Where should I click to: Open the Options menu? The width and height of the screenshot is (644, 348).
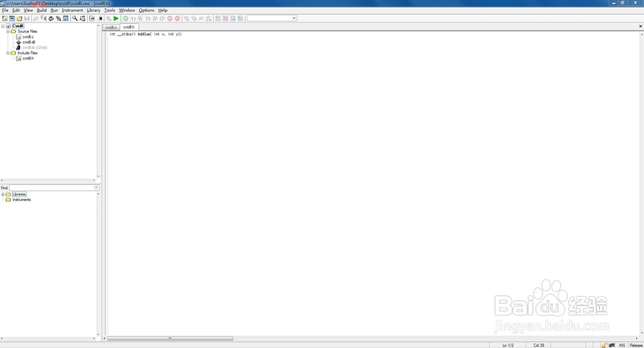tap(147, 10)
